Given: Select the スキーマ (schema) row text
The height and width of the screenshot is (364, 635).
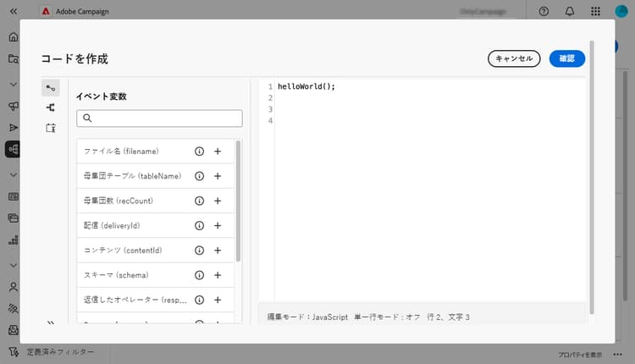Looking at the screenshot, I should [x=116, y=275].
